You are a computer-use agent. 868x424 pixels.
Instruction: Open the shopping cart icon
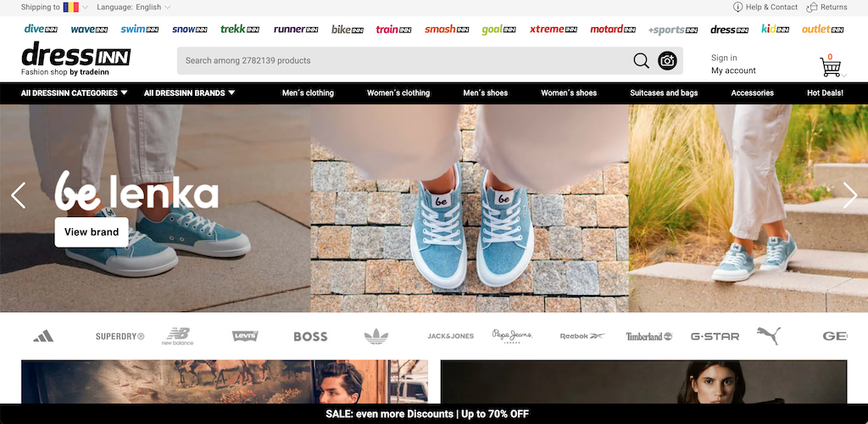click(x=831, y=66)
